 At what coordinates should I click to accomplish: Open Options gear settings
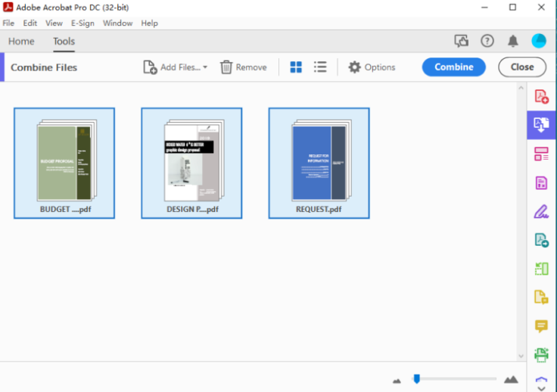(372, 67)
